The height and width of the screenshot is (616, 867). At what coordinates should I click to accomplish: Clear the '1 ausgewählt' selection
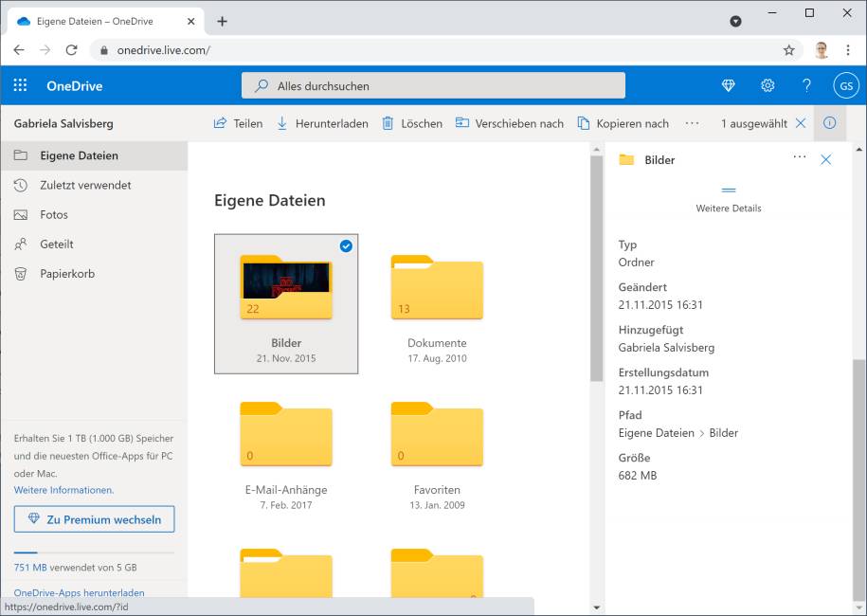pos(801,123)
